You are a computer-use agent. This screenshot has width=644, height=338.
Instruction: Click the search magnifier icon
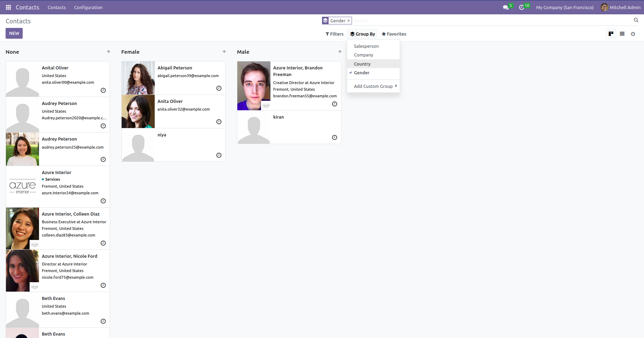coord(636,20)
